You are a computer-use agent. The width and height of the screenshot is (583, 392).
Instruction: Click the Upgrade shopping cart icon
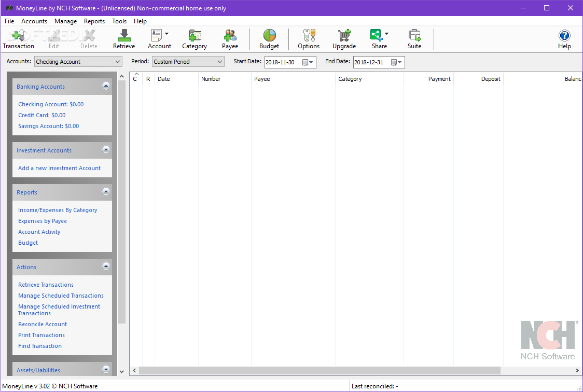point(344,36)
